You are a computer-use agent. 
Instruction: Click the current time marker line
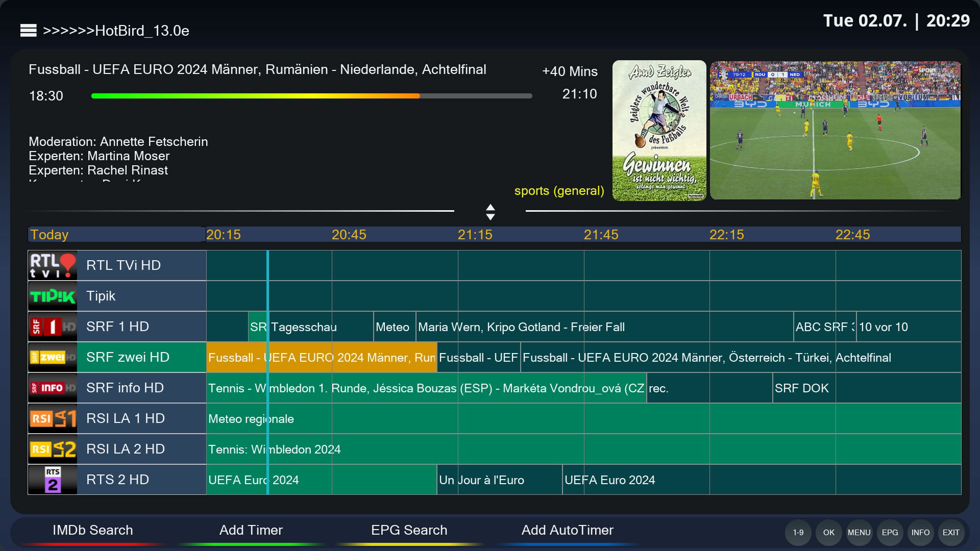click(267, 372)
